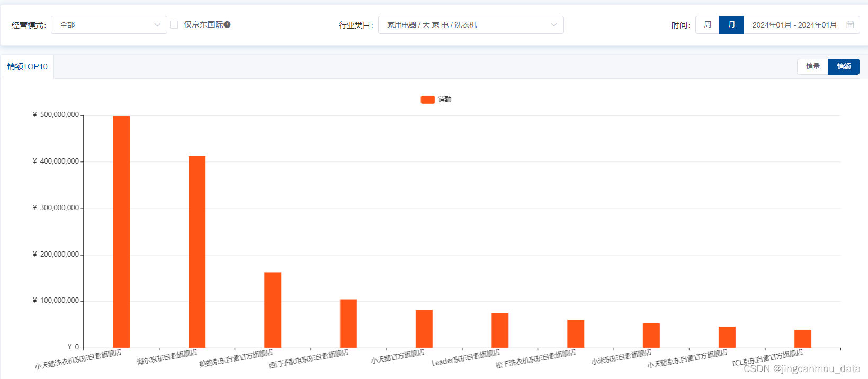868x379 pixels.
Task: Click the ¥ 300,000,000 axis label
Action: click(x=56, y=208)
